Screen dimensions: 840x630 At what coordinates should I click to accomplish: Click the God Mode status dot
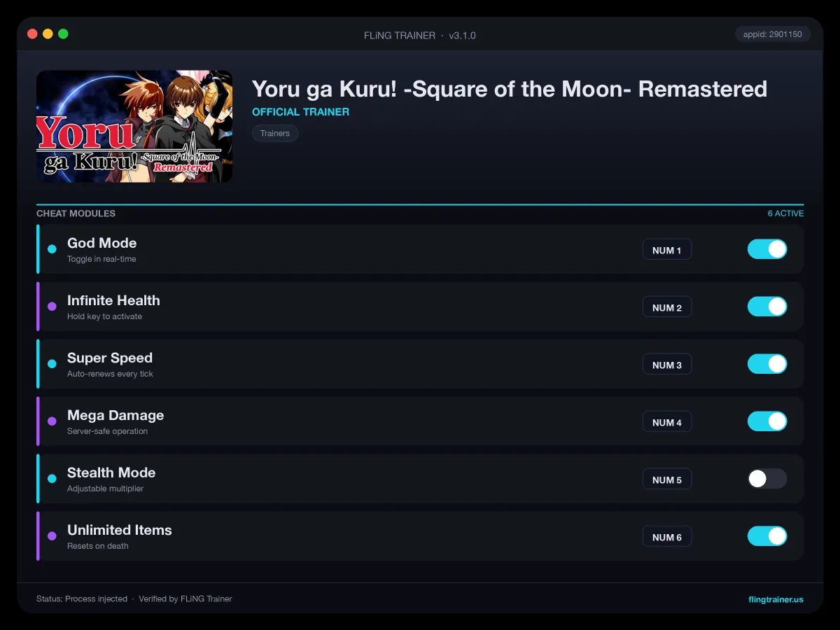pyautogui.click(x=52, y=249)
